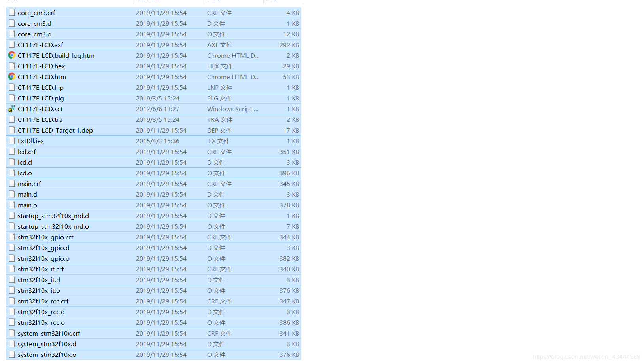Click the type LNP 文件
This screenshot has width=644, height=364.
[219, 87]
